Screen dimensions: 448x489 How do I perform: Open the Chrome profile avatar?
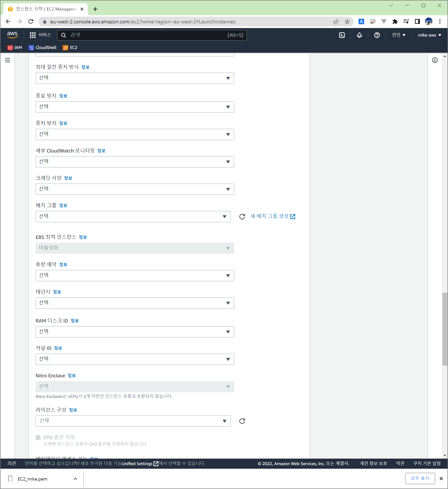[x=429, y=22]
